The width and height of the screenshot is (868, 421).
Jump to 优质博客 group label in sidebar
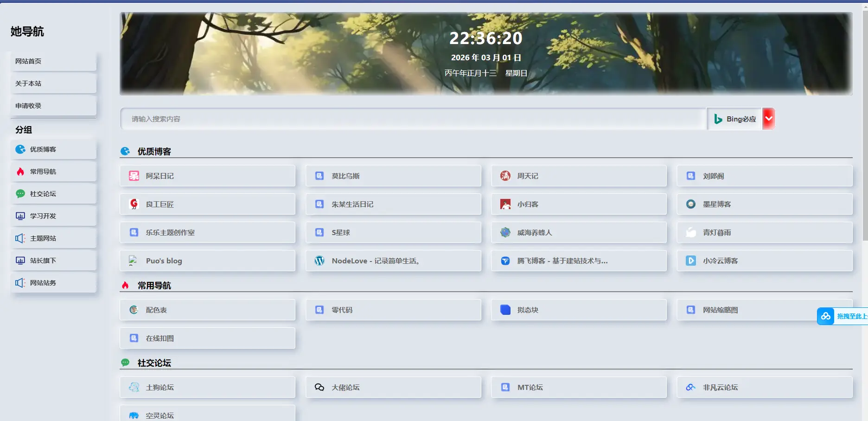point(43,149)
